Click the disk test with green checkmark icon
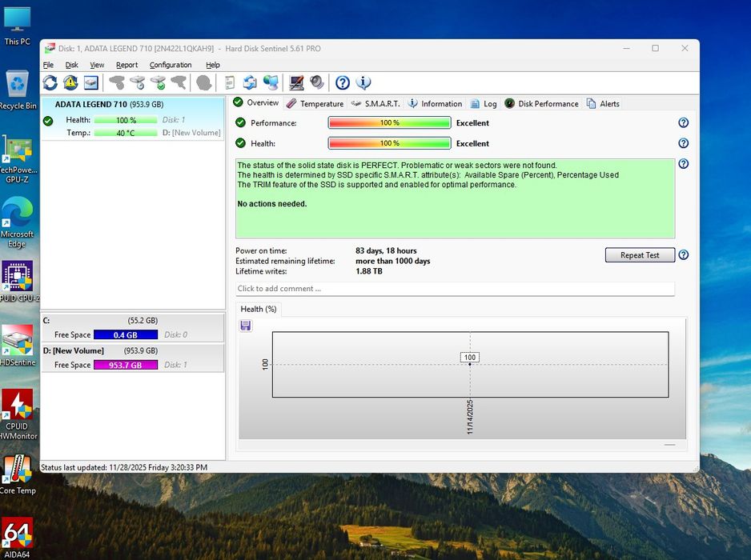Image resolution: width=751 pixels, height=560 pixels. 158,83
